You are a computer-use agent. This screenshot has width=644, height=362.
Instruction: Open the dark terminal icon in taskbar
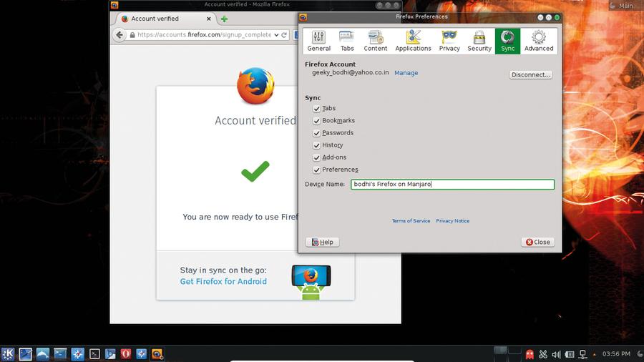tap(95, 354)
